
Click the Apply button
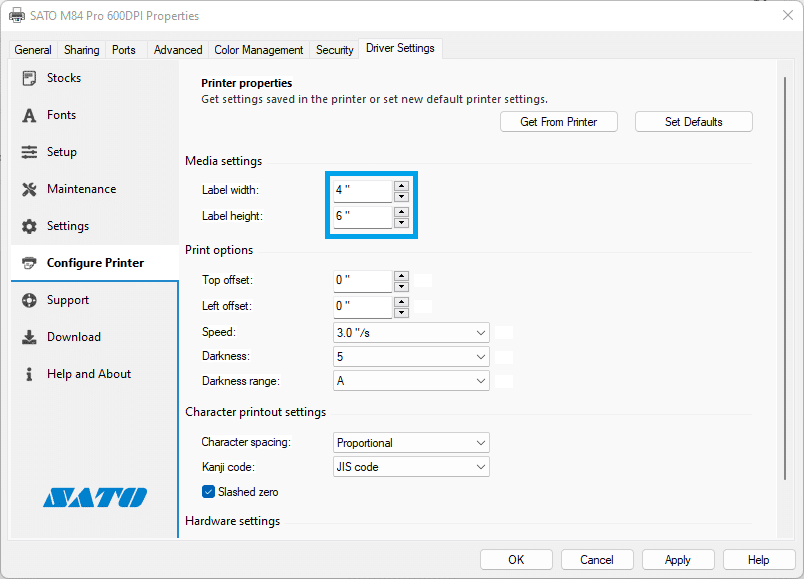[x=678, y=560]
